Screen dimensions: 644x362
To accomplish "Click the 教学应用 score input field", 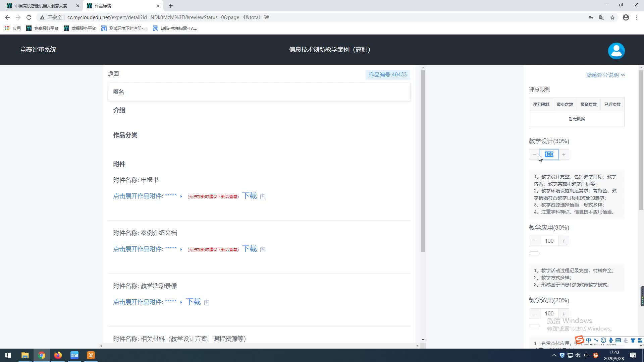I will coord(549,241).
